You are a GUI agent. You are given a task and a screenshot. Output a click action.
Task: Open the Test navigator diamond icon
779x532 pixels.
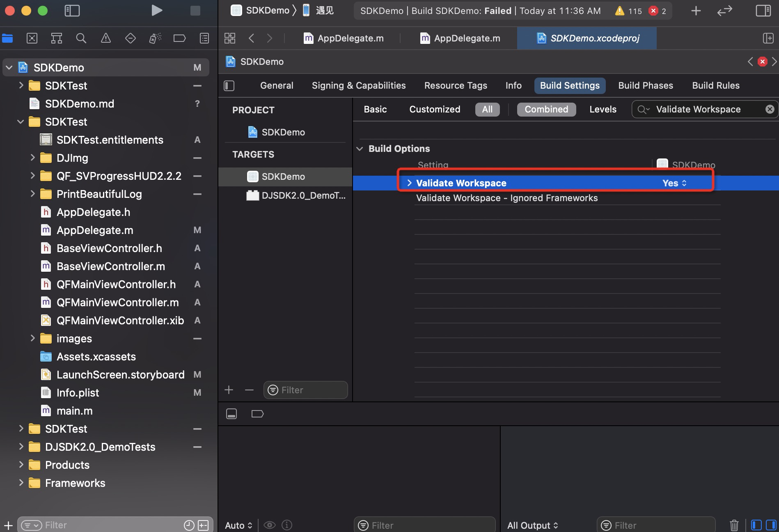(131, 39)
